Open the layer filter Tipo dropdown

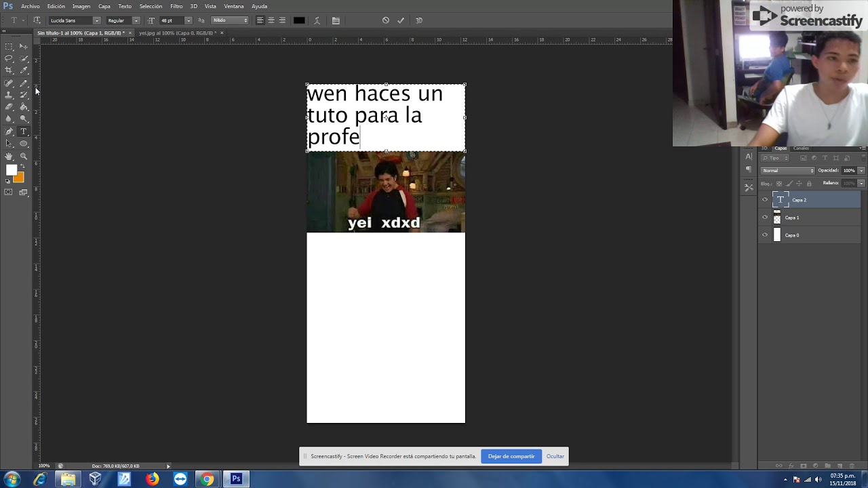click(775, 158)
